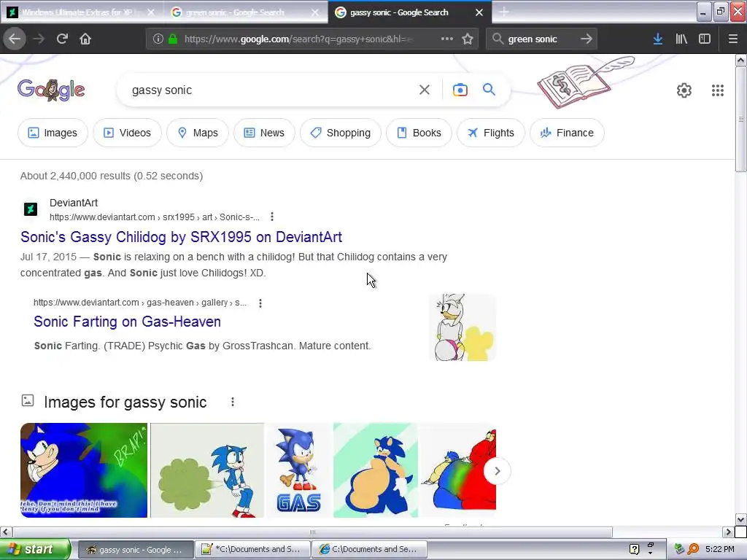Screen dimensions: 747x560
Task: Go back with the browser back arrow
Action: 15,39
